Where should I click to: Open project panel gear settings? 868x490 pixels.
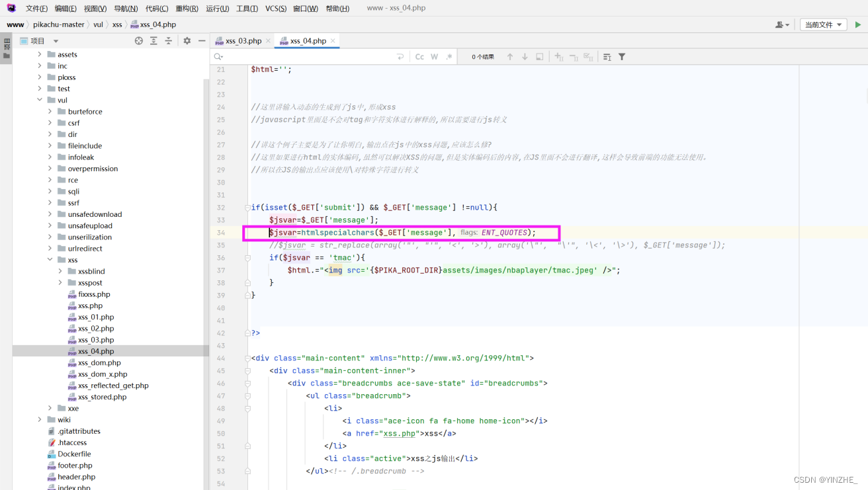(187, 41)
